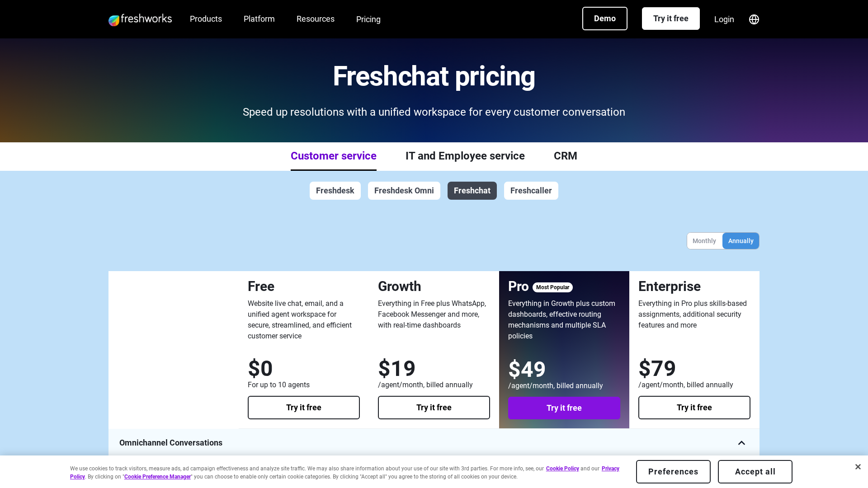868x488 pixels.
Task: Select Annually billing option
Action: coord(741,241)
